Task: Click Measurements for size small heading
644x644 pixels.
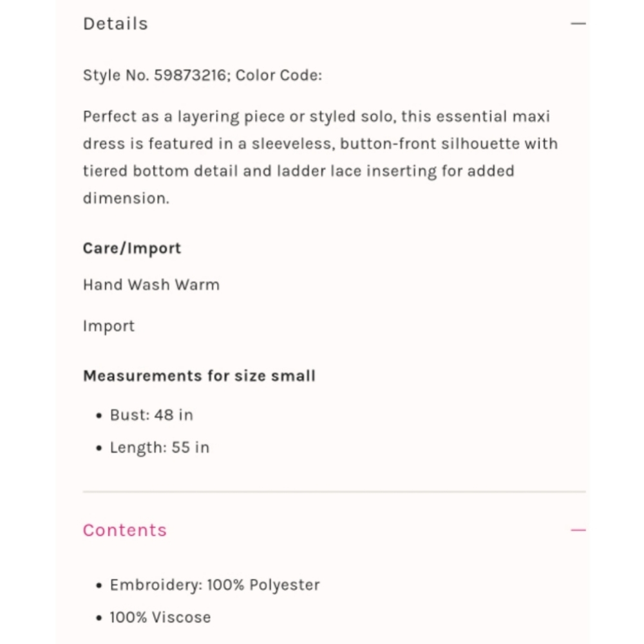Action: [199, 376]
